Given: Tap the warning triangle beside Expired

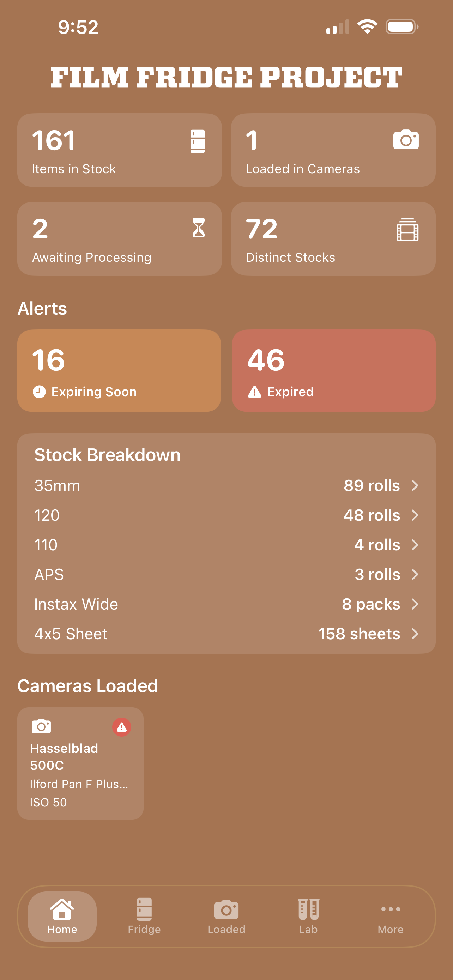Looking at the screenshot, I should 254,392.
